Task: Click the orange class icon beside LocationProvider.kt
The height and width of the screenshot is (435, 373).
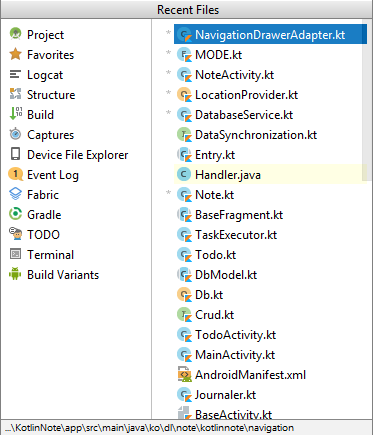Action: coord(184,95)
